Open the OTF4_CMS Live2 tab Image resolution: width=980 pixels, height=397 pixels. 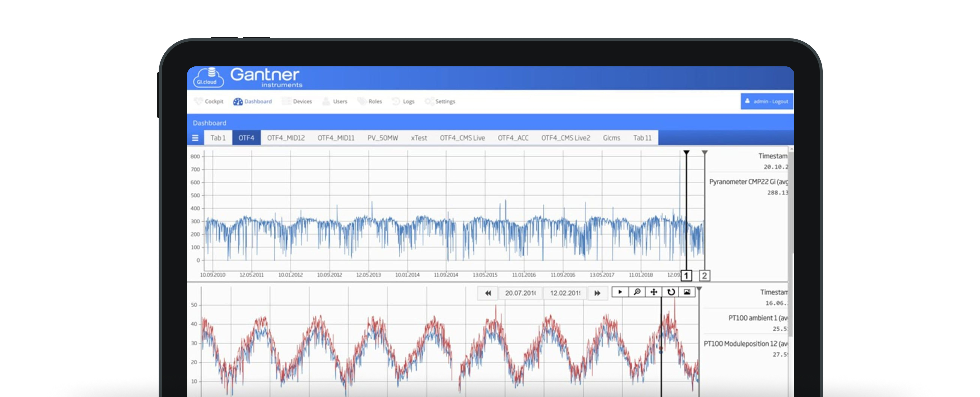coord(566,138)
